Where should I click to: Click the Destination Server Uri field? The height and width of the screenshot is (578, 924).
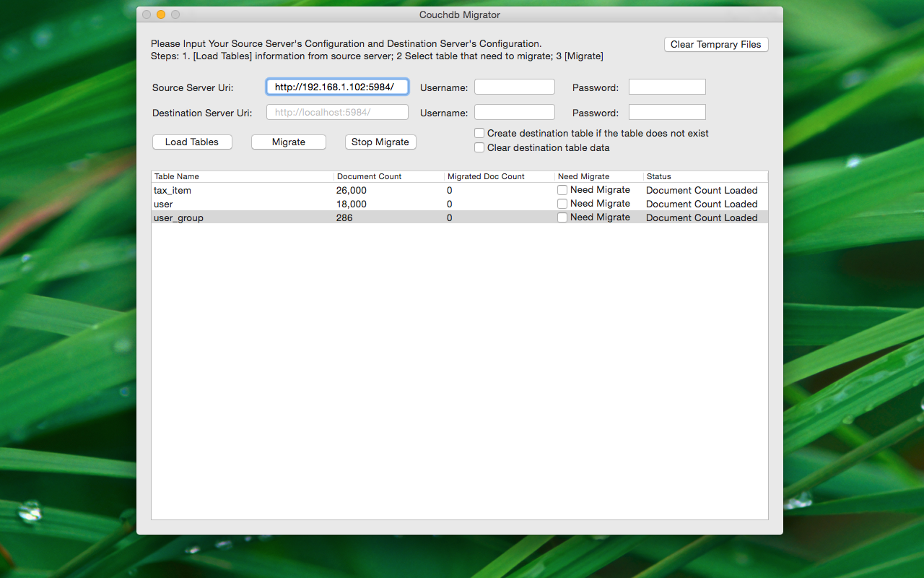click(x=337, y=113)
